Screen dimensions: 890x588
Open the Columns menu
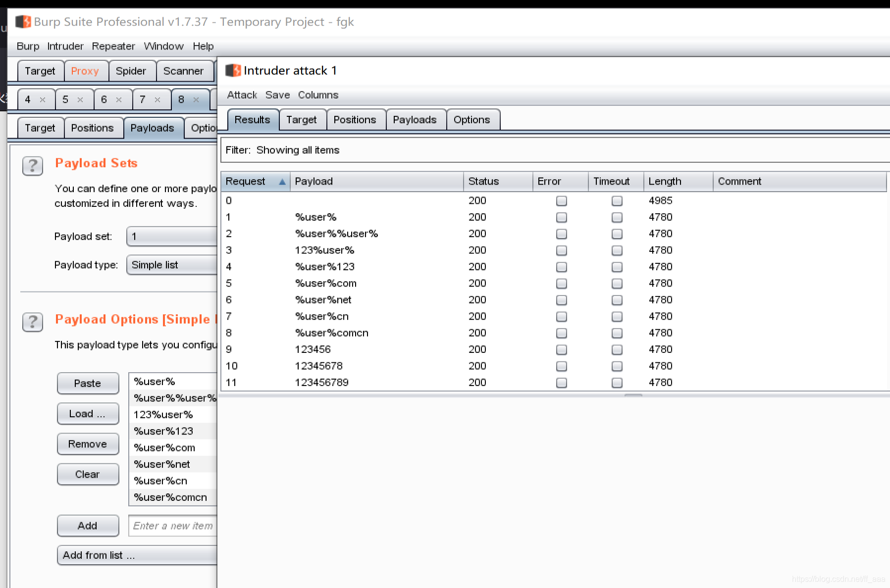[318, 95]
